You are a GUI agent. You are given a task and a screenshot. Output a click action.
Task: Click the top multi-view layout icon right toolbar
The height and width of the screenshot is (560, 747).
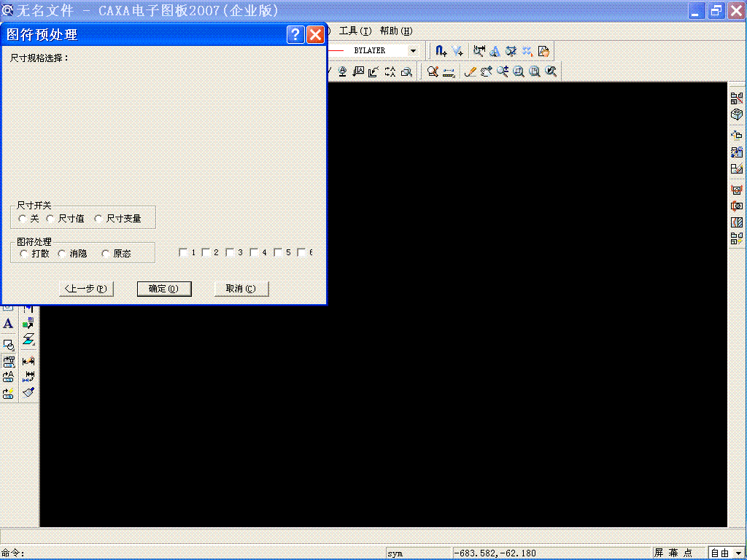737,98
